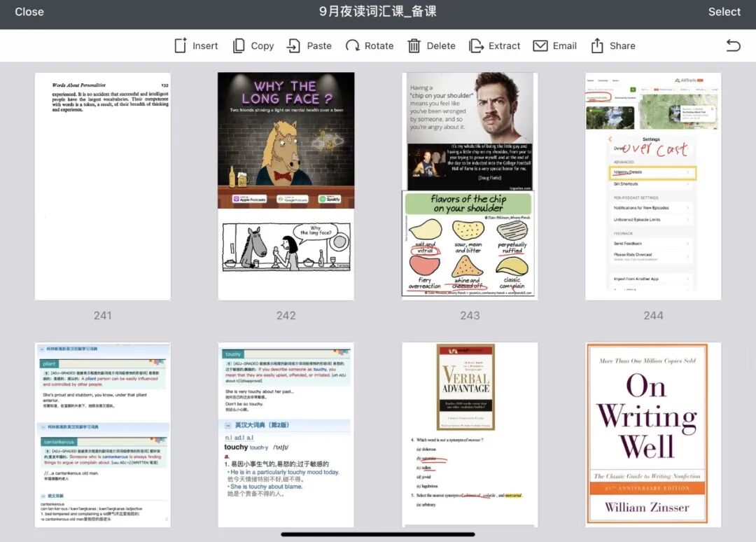Click the Email envelope icon
Image resolution: width=756 pixels, height=542 pixels.
(540, 46)
